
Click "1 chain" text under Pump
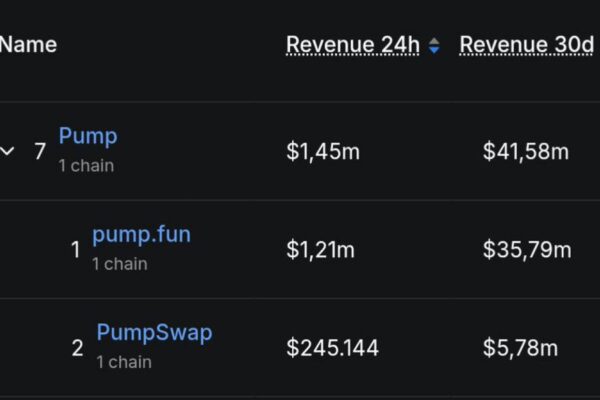[x=86, y=166]
